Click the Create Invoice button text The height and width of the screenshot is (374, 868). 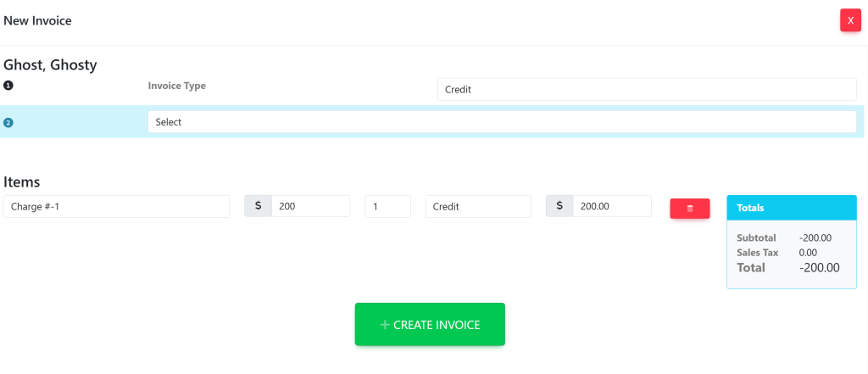point(437,325)
